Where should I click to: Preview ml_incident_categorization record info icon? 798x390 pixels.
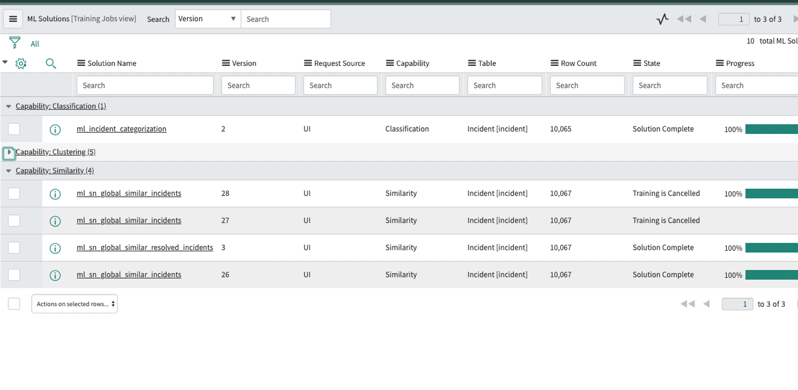pyautogui.click(x=55, y=130)
